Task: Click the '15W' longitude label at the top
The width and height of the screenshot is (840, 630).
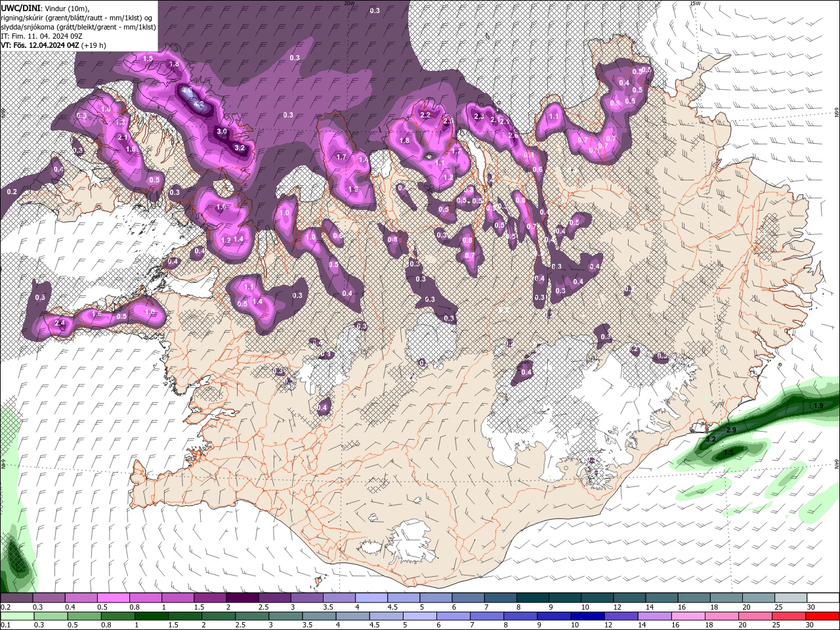Action: tap(695, 3)
